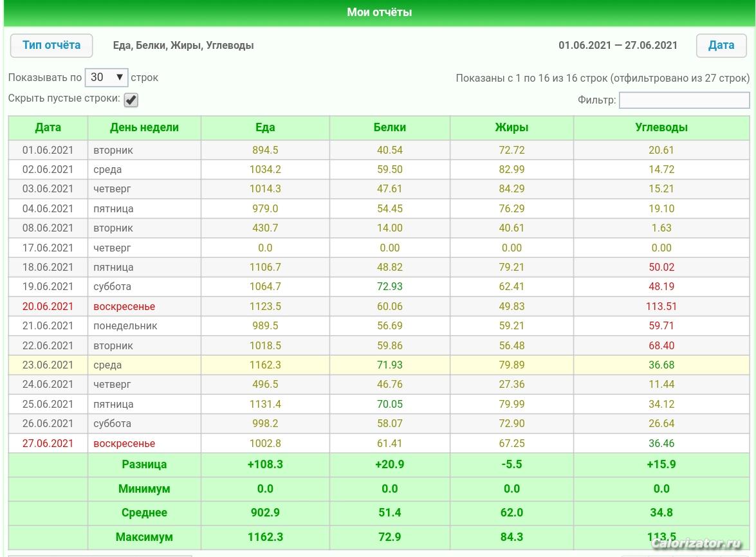The height and width of the screenshot is (557, 756).
Task: Toggle the Скрыть пустые строки checkbox
Action: point(131,100)
